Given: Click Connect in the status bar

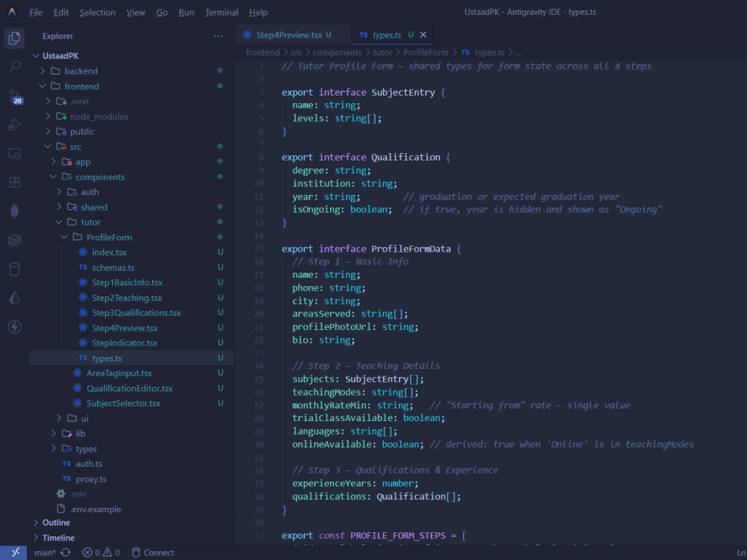Looking at the screenshot, I should coord(153,553).
